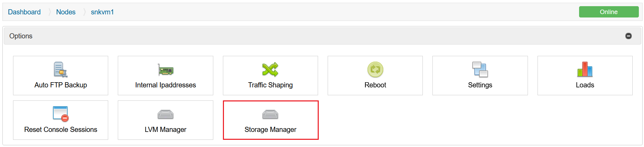
Task: Click the Reboot label text
Action: tap(375, 85)
